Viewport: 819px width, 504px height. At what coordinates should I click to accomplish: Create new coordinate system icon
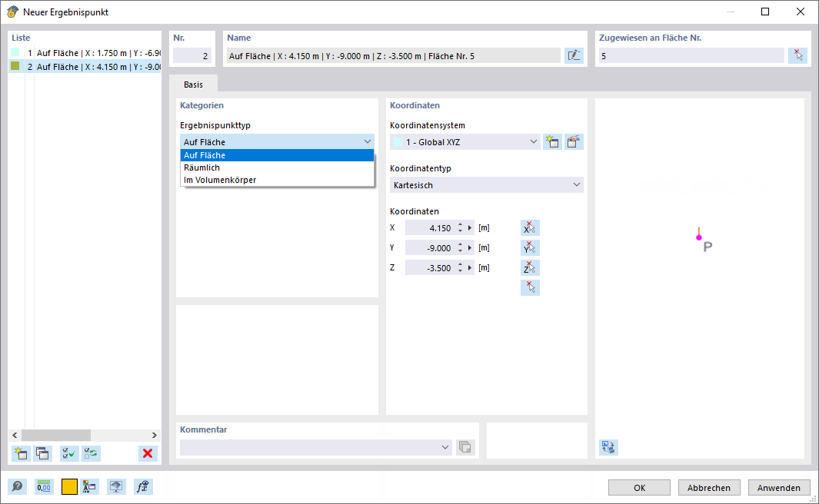[552, 142]
